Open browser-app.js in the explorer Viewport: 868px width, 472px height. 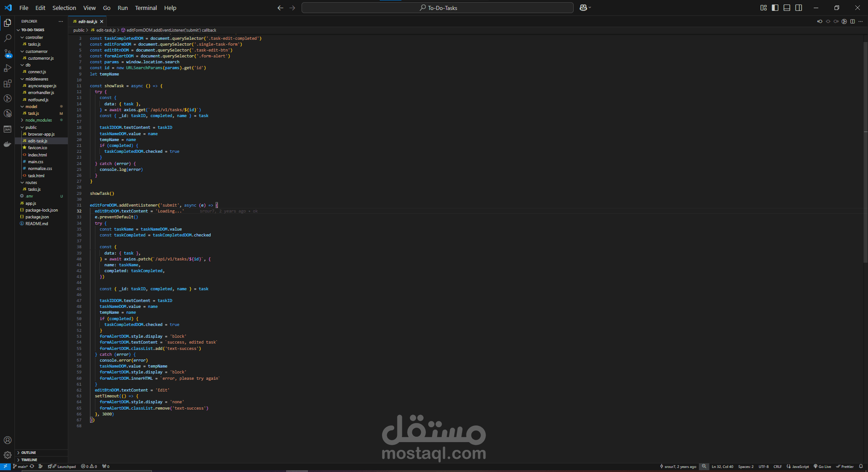(41, 134)
